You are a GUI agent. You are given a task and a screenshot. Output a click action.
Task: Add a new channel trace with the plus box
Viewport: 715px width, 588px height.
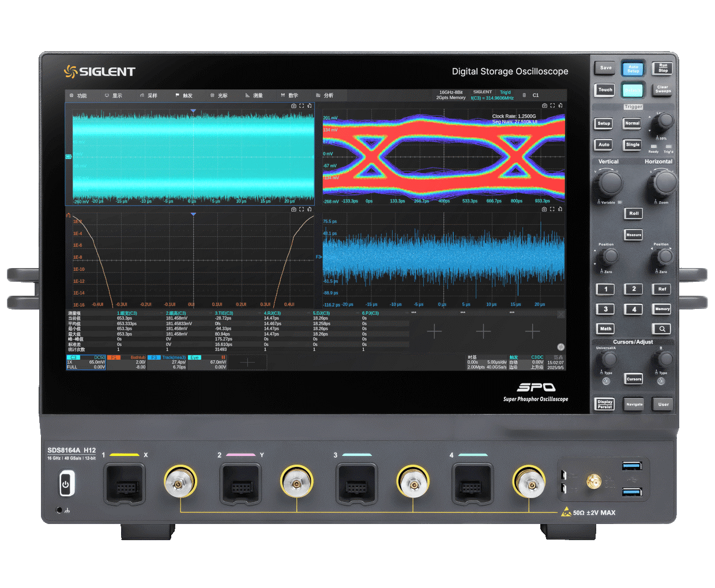247,363
